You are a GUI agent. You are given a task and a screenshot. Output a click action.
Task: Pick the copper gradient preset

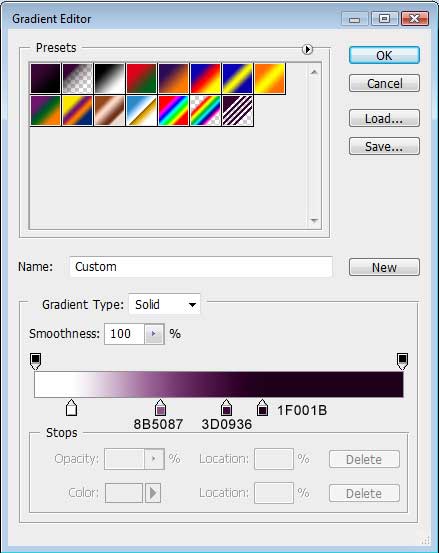(x=110, y=110)
